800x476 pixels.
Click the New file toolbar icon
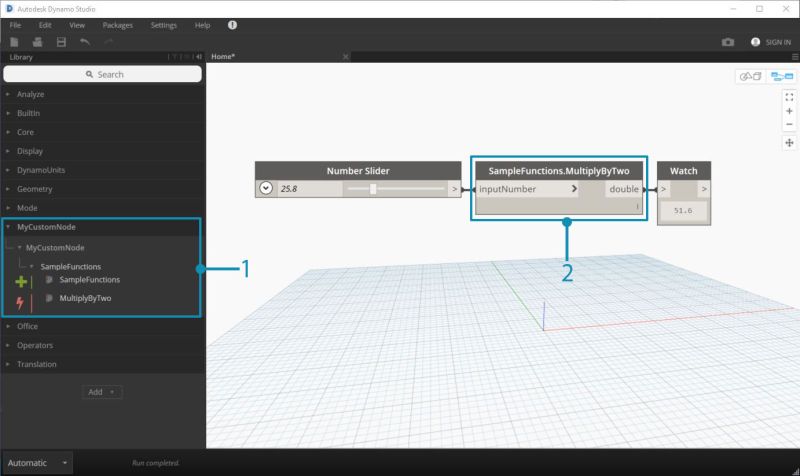14,42
